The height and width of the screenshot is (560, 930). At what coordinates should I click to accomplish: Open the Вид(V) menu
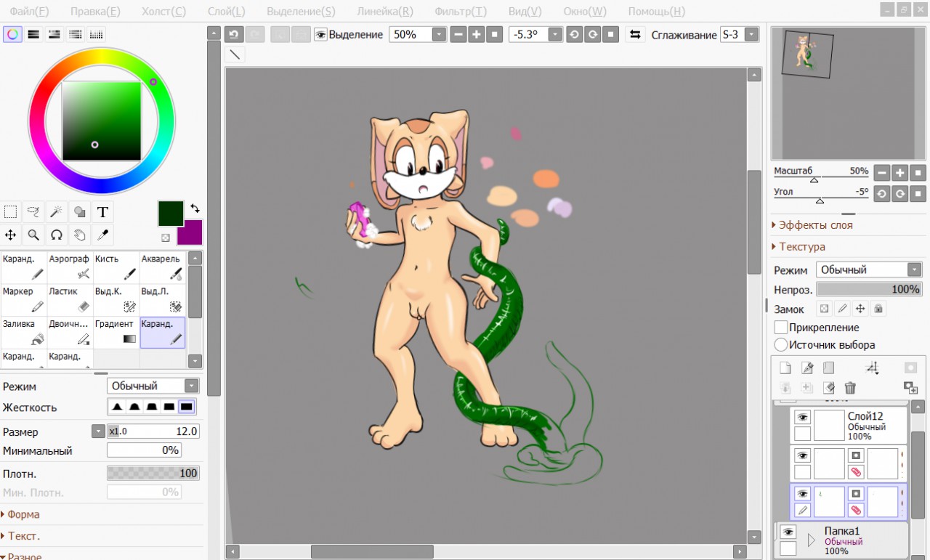click(525, 12)
